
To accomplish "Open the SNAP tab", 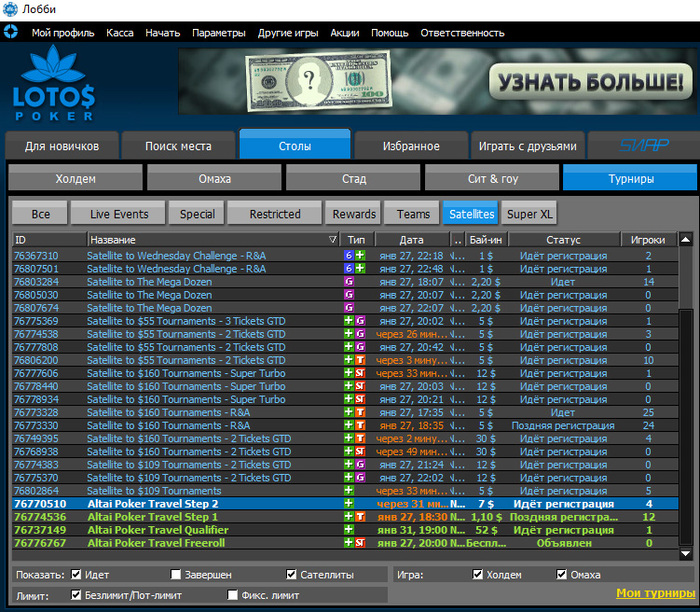I will click(644, 146).
